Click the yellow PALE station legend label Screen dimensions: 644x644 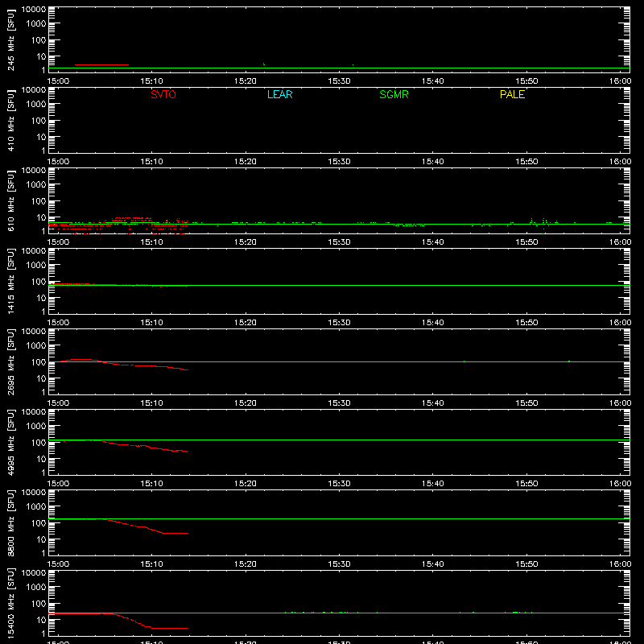[512, 94]
